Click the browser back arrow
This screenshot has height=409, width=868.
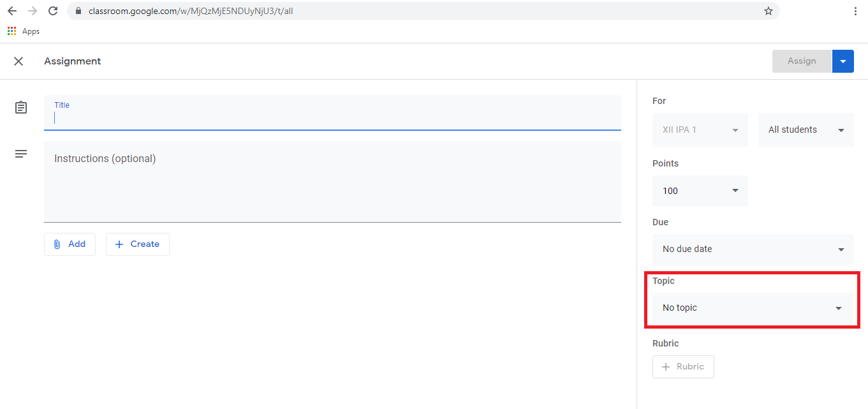12,11
